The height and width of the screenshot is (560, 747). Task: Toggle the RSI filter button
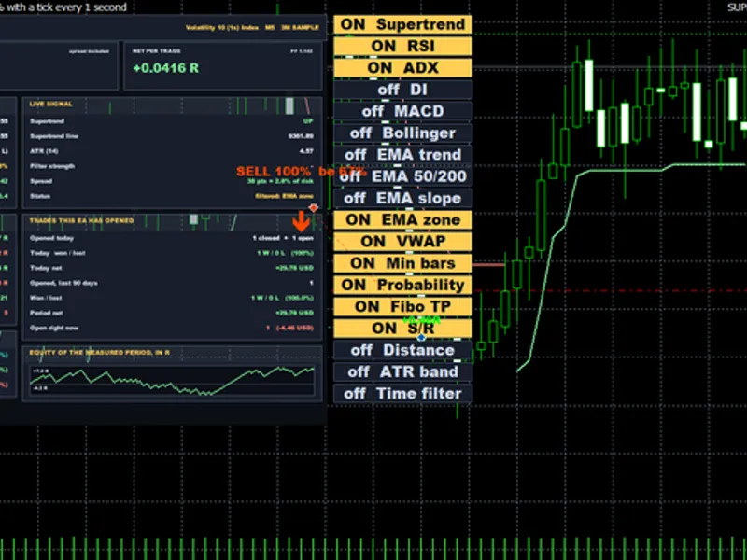tap(402, 46)
